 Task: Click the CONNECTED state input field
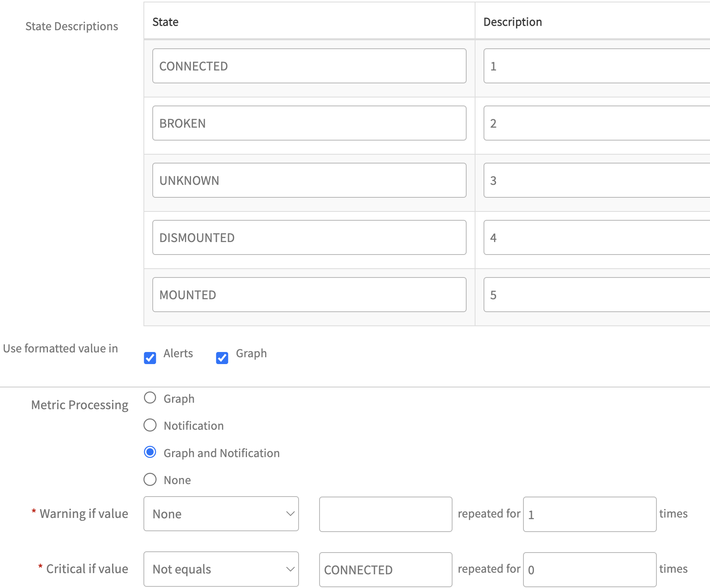coord(309,66)
